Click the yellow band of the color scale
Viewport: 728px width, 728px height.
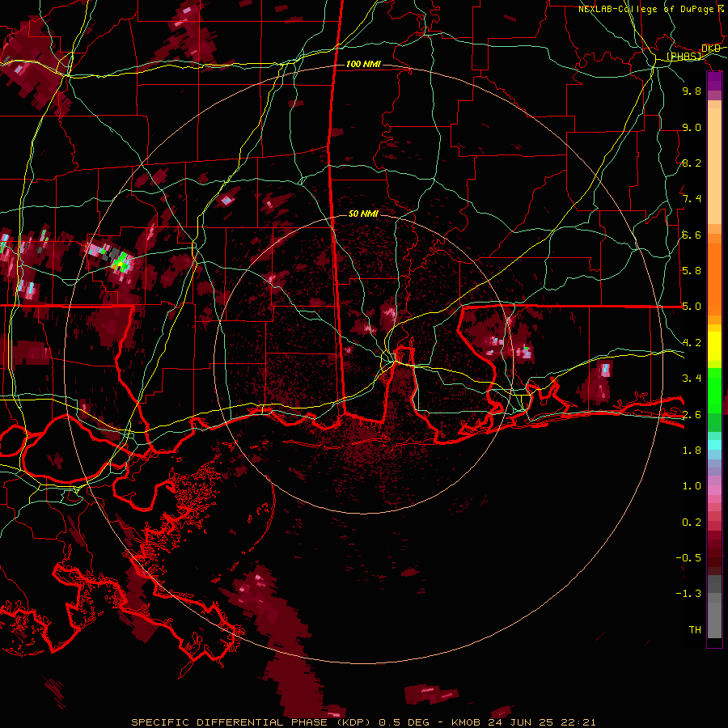[714, 346]
